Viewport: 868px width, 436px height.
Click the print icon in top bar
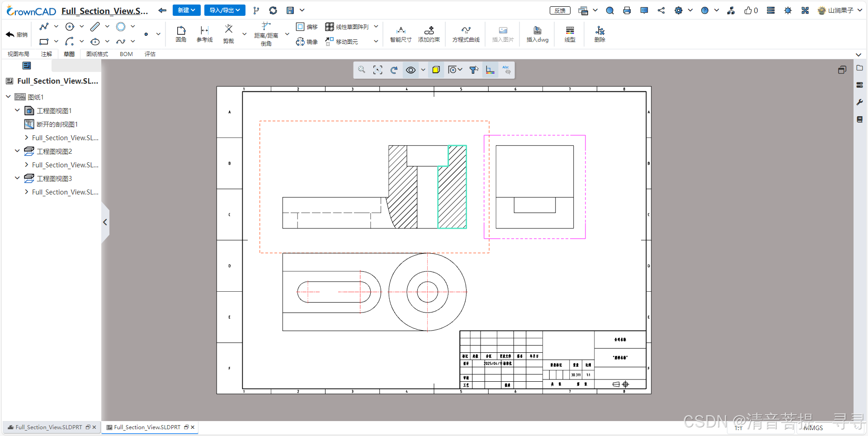(x=627, y=10)
